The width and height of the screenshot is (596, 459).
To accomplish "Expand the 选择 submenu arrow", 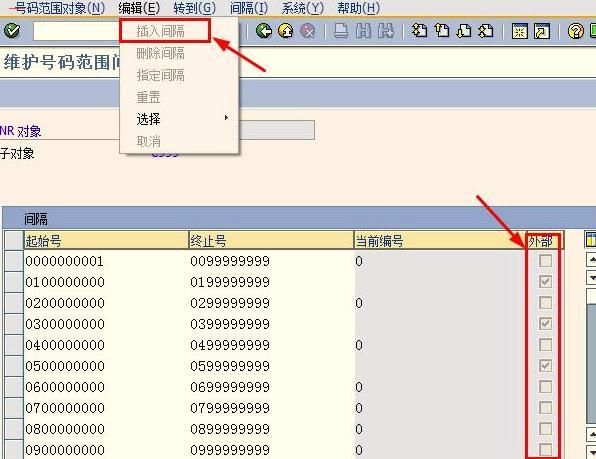I will [226, 118].
